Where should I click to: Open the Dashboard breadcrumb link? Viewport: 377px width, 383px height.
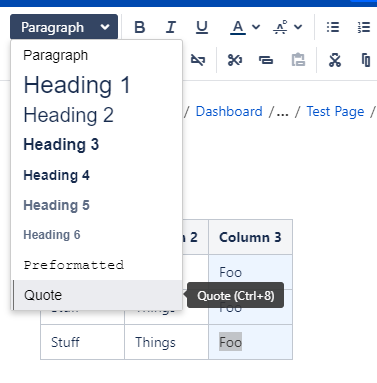click(229, 111)
